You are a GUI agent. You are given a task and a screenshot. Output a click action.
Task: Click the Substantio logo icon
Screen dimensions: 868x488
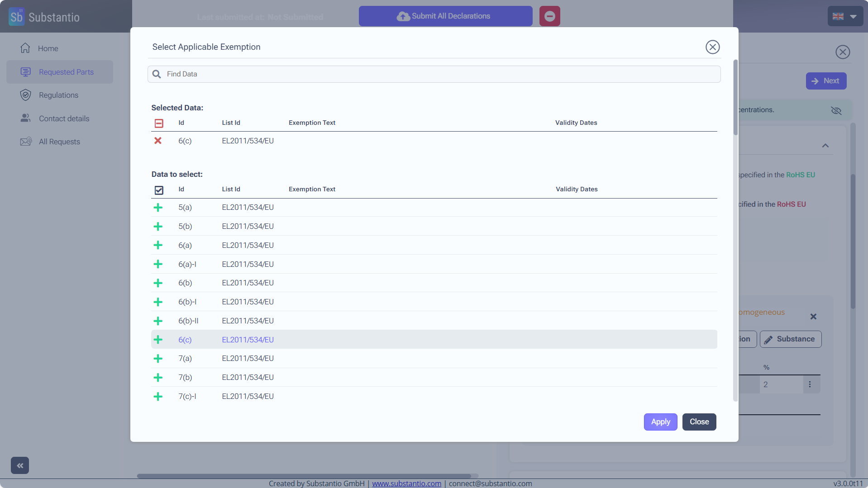point(17,17)
